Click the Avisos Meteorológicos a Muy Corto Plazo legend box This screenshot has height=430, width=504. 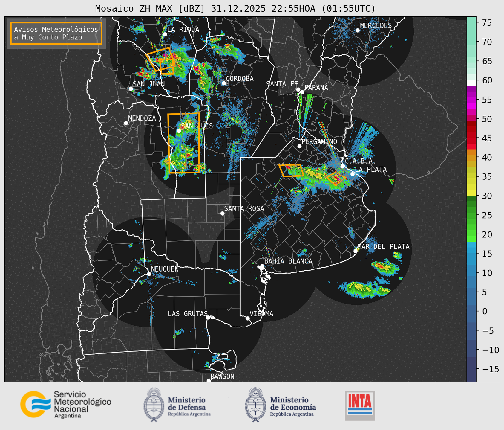[56, 33]
